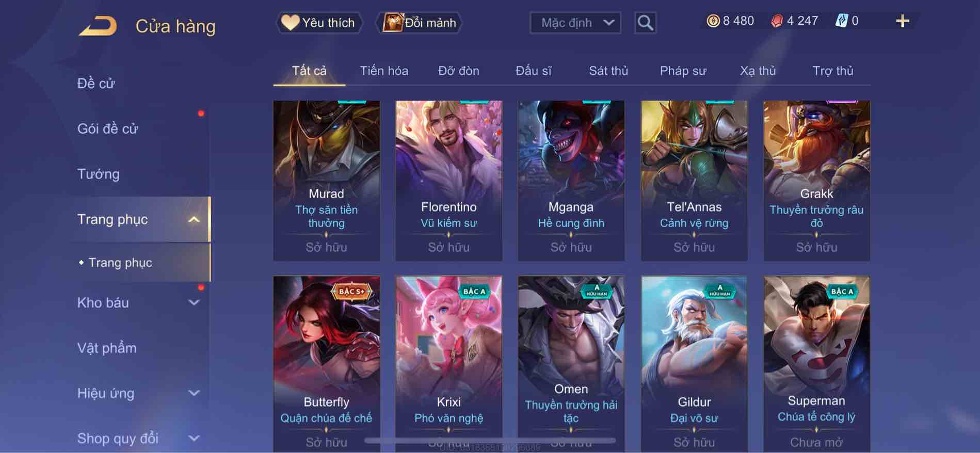Expand the Shop quy đổi section
Image resolution: width=980 pixels, height=453 pixels.
tap(194, 439)
